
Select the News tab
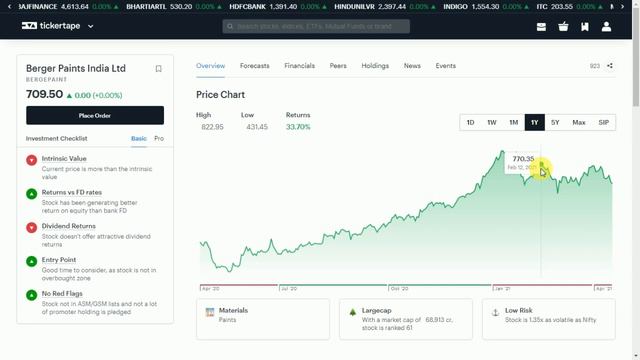point(412,66)
